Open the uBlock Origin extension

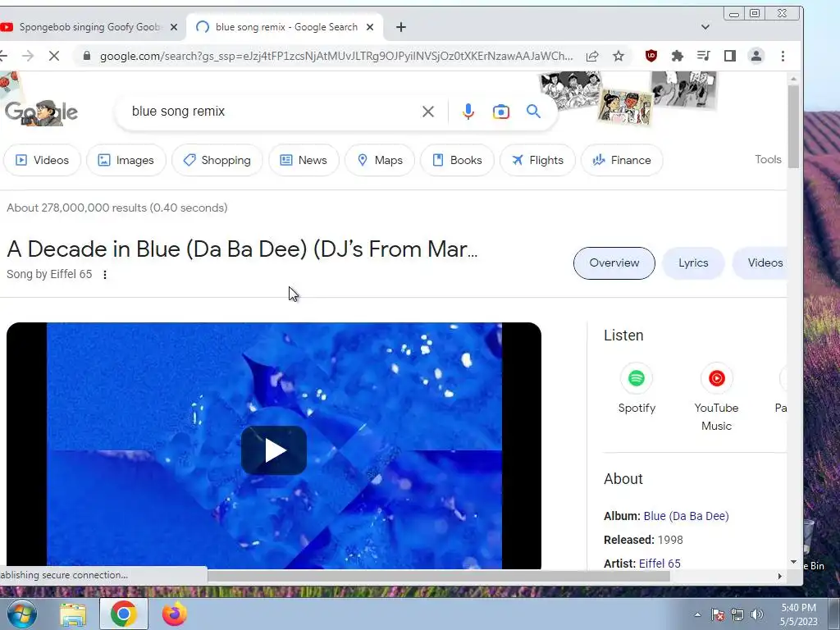click(651, 56)
